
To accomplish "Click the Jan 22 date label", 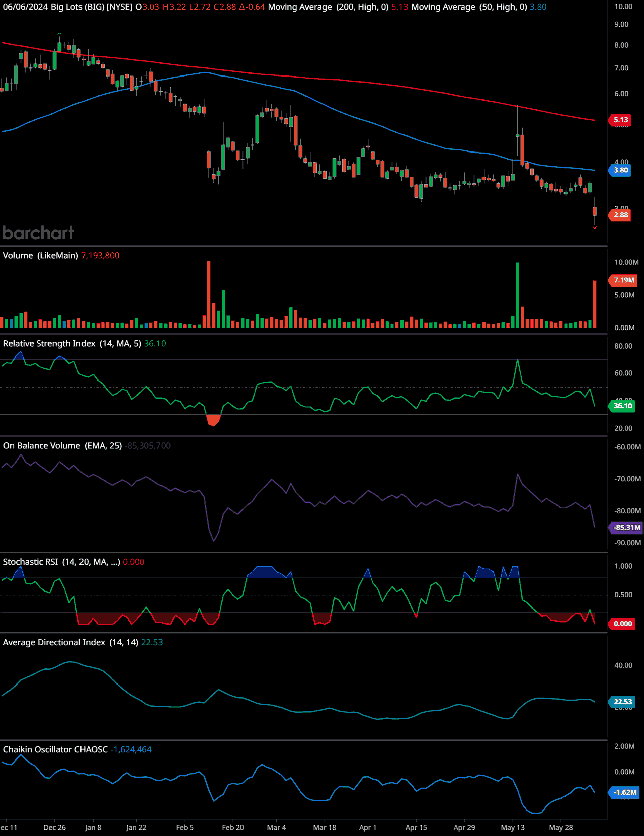I will pyautogui.click(x=136, y=828).
